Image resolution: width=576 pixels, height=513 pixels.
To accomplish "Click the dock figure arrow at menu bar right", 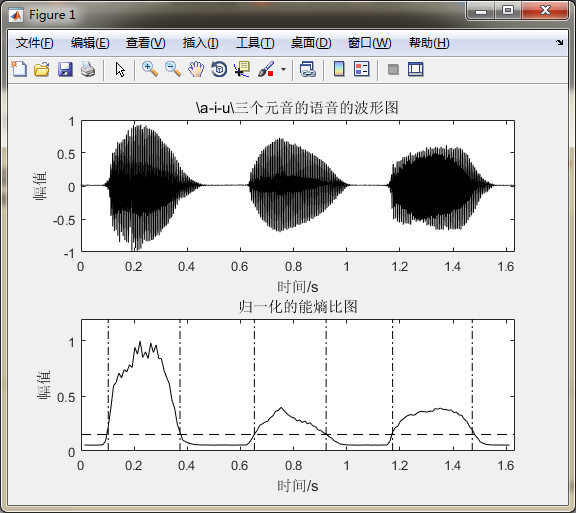I will click(559, 43).
